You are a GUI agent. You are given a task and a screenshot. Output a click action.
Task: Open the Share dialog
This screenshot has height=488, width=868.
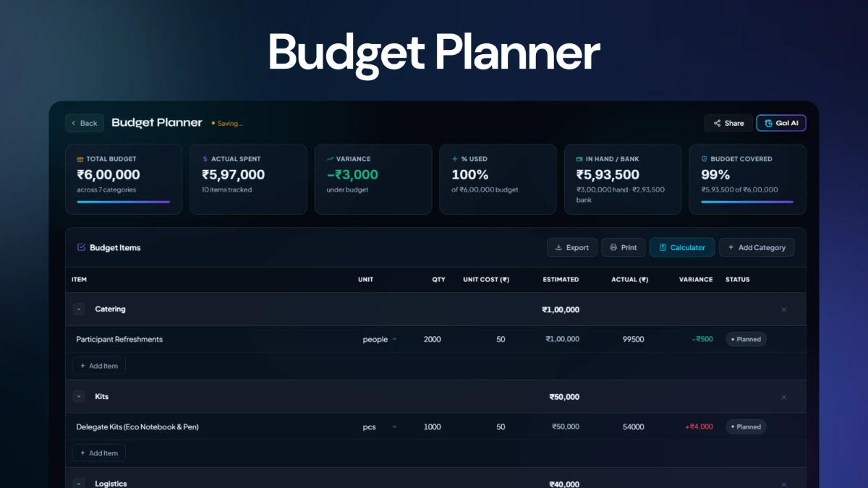coord(728,123)
